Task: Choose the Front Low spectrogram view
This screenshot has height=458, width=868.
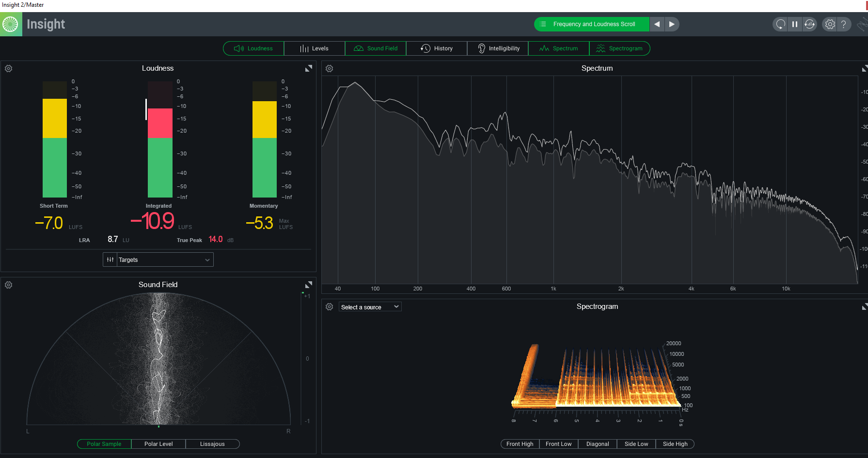Action: tap(558, 444)
